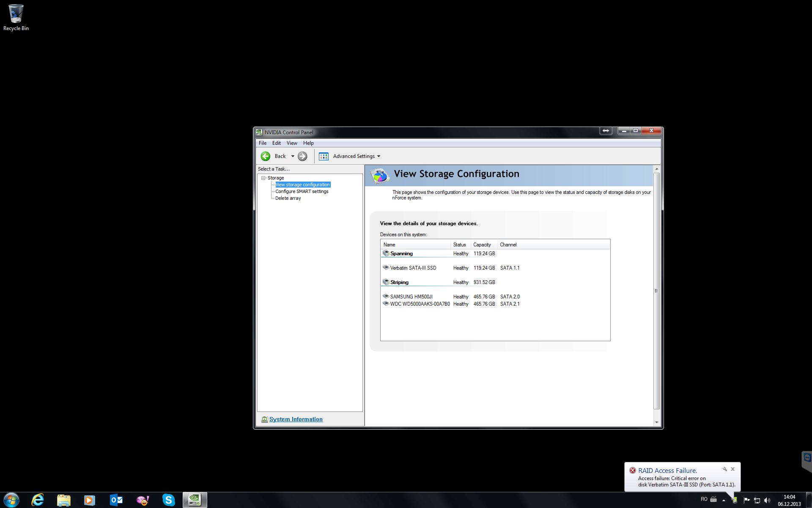Open Yahoo Messenger from taskbar
Viewport: 812px width, 508px height.
pyautogui.click(x=143, y=500)
